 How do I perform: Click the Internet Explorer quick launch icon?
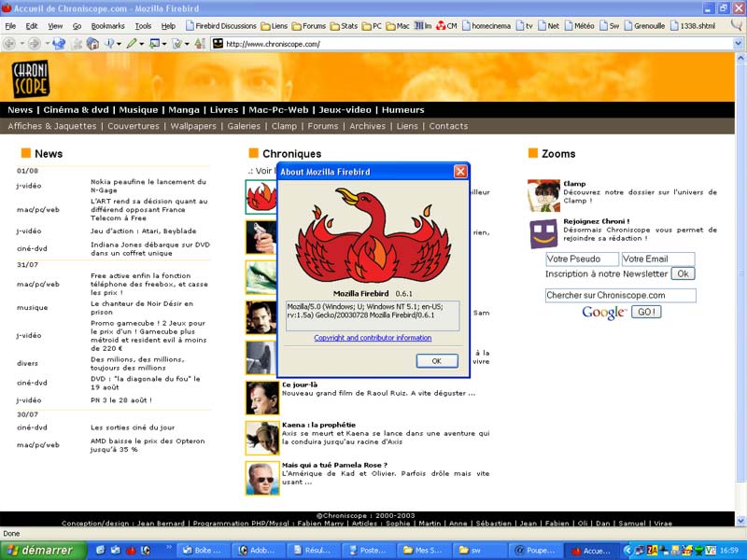pos(100,550)
